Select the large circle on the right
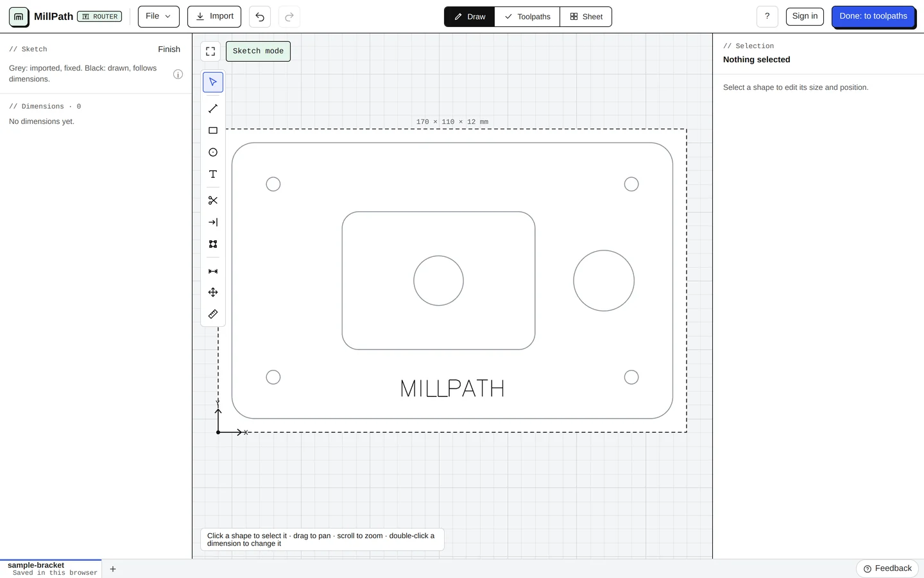The width and height of the screenshot is (924, 578). point(604,281)
